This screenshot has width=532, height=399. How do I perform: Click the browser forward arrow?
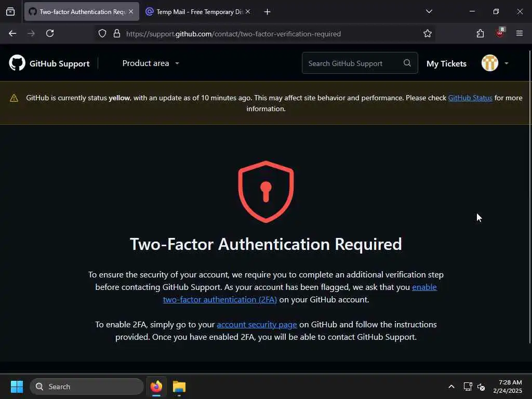(x=31, y=34)
